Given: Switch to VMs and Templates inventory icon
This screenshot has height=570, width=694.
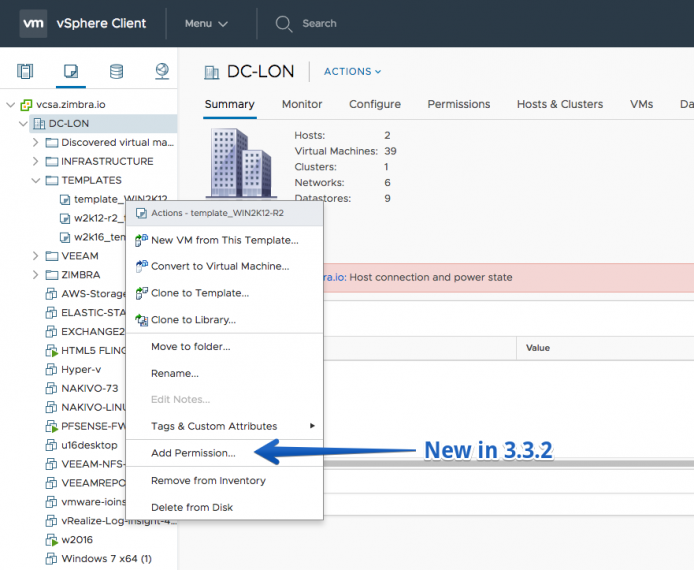Looking at the screenshot, I should point(71,71).
